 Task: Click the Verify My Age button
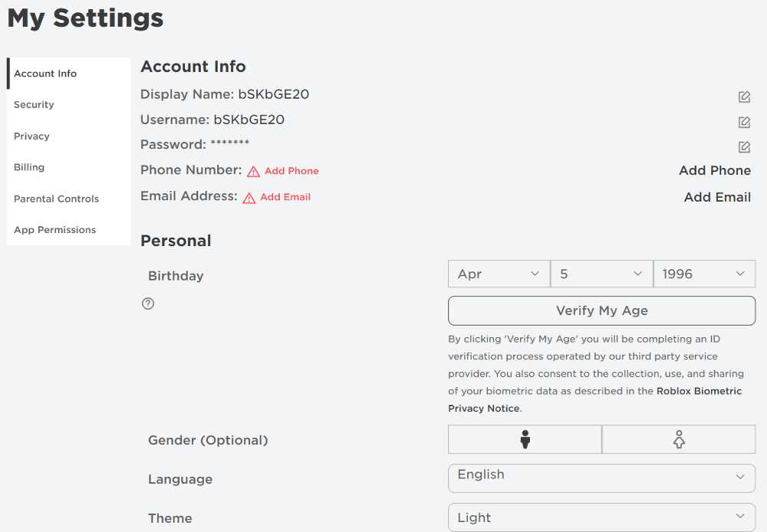(601, 310)
